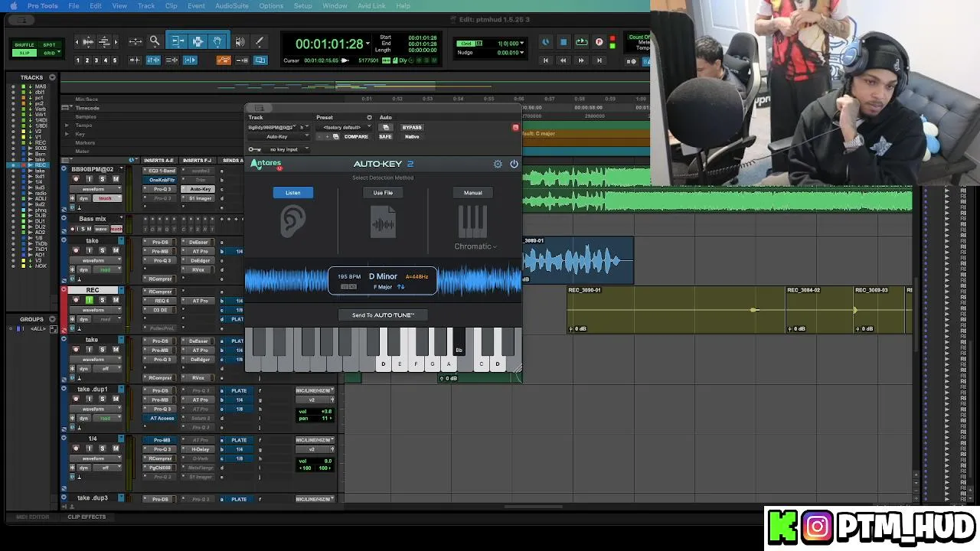
Task: Open Chromatic scale dropdown
Action: click(x=475, y=246)
